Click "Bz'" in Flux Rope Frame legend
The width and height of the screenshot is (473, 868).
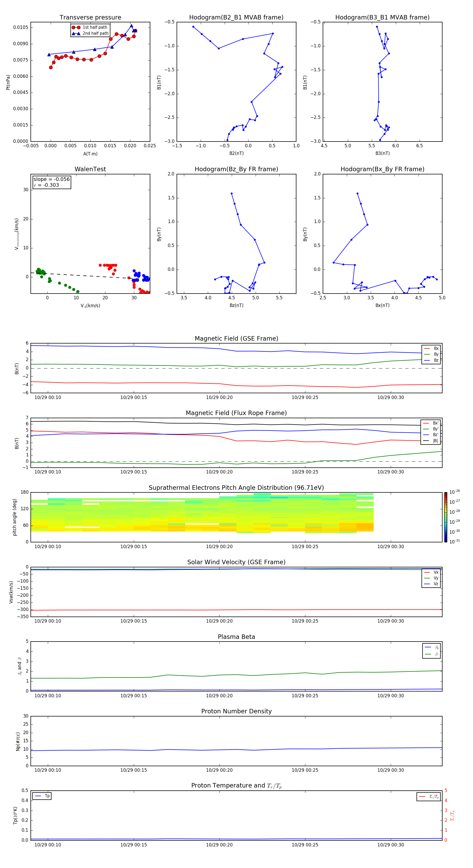pos(436,435)
